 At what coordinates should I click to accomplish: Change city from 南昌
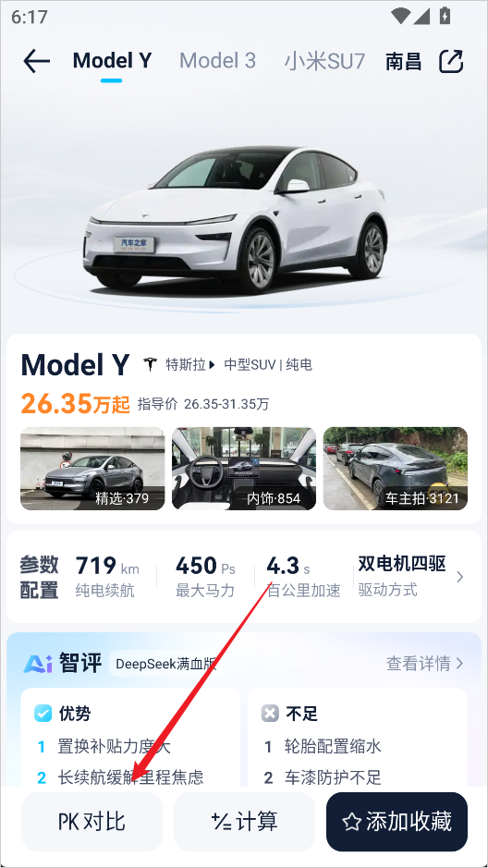click(x=403, y=61)
